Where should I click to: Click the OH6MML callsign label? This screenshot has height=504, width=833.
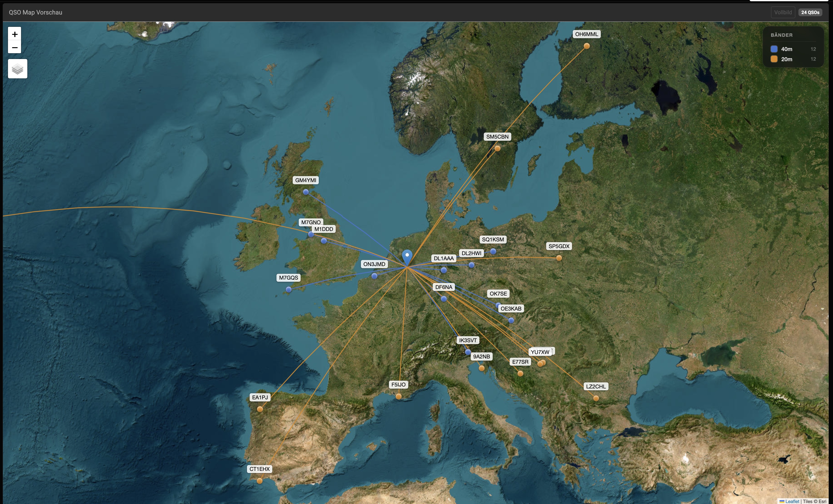point(587,34)
